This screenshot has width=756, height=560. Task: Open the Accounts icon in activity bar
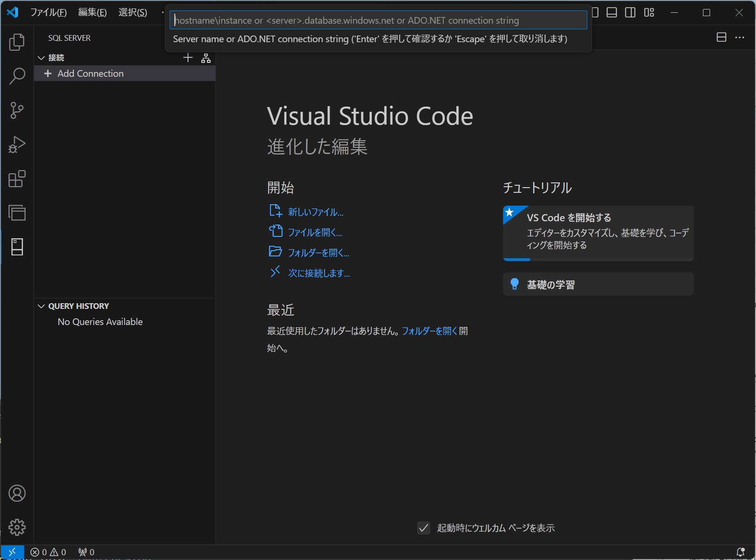[x=17, y=493]
